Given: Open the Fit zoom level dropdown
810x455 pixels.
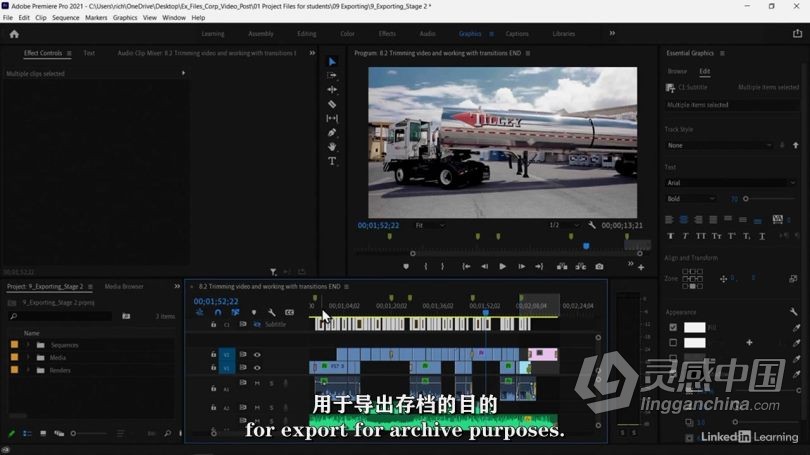Looking at the screenshot, I should 429,226.
